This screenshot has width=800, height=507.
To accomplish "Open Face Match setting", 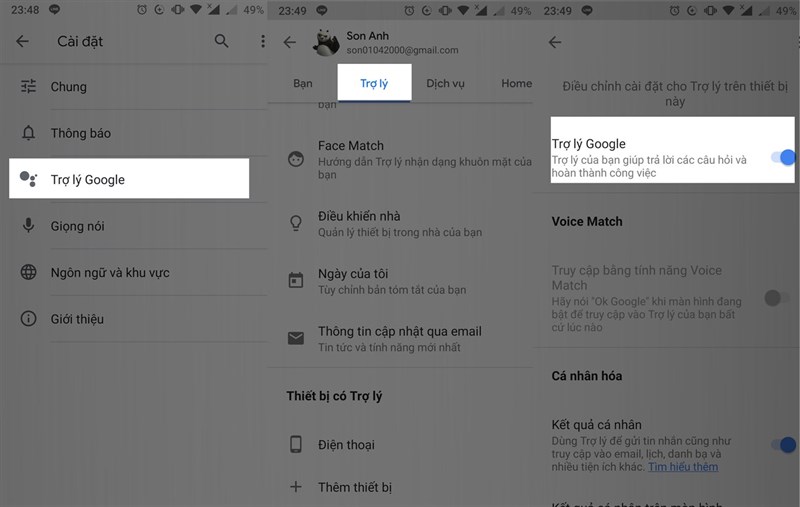I will click(x=401, y=159).
